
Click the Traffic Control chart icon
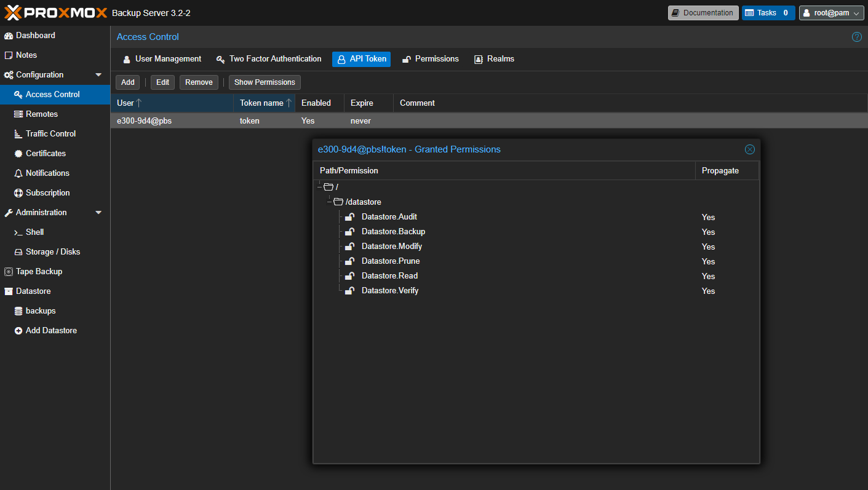click(18, 134)
